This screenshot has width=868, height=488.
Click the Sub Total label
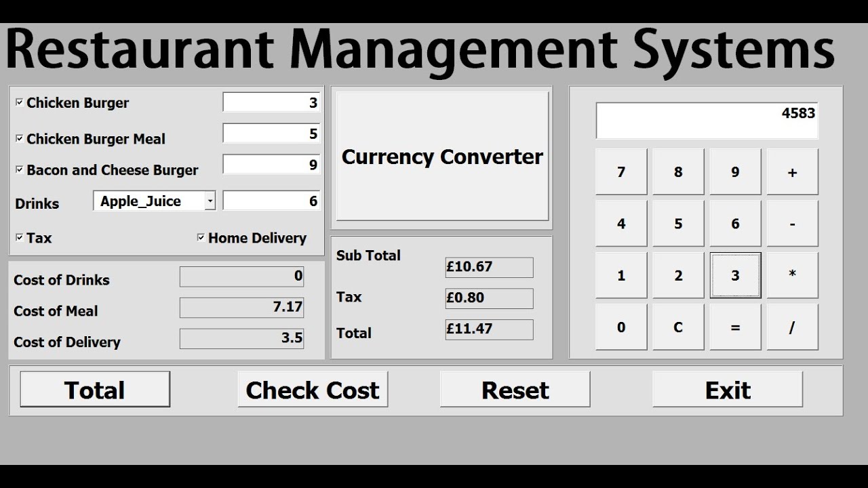coord(368,256)
